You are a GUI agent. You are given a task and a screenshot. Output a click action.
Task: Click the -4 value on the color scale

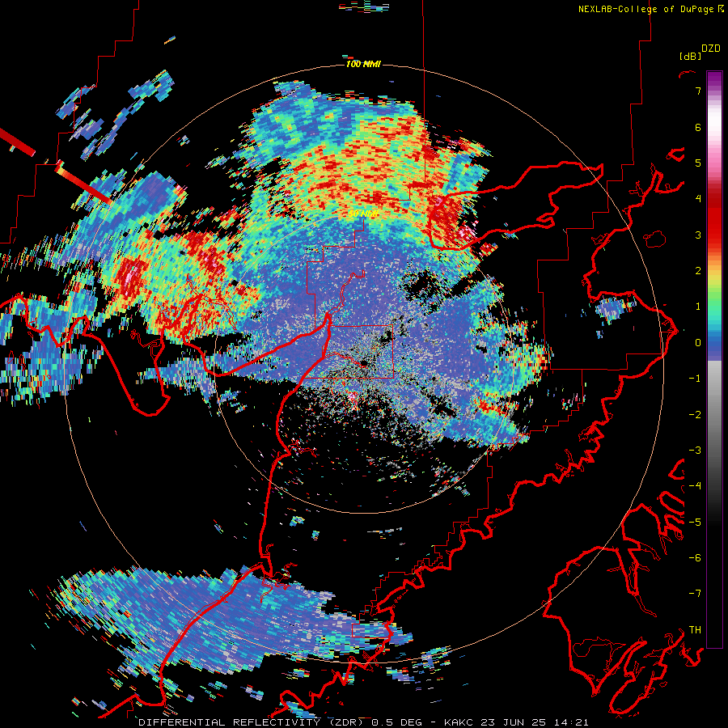[695, 486]
